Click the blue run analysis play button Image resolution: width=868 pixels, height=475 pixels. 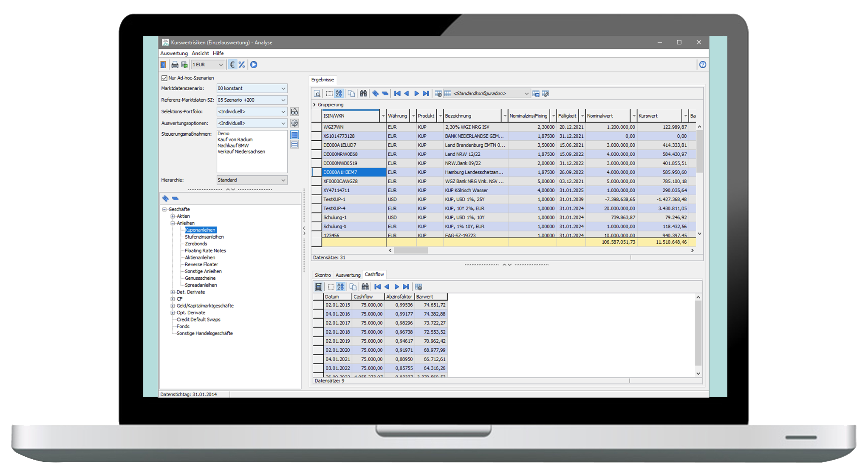pos(254,65)
